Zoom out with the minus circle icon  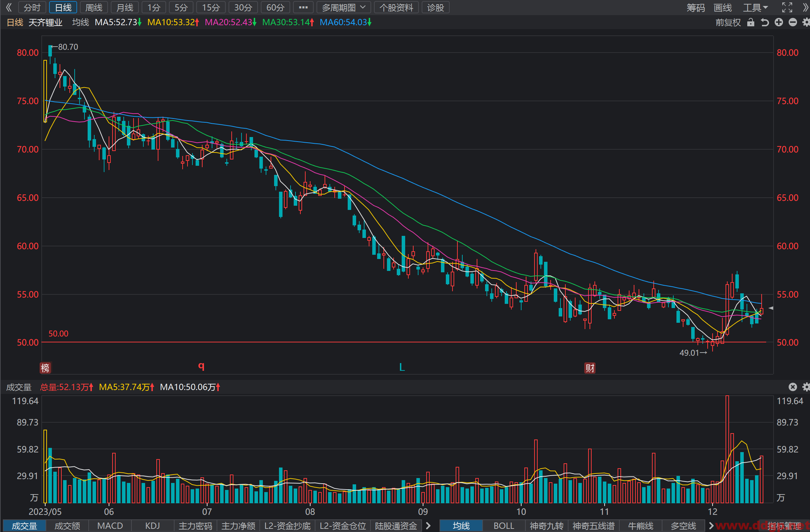(792, 22)
